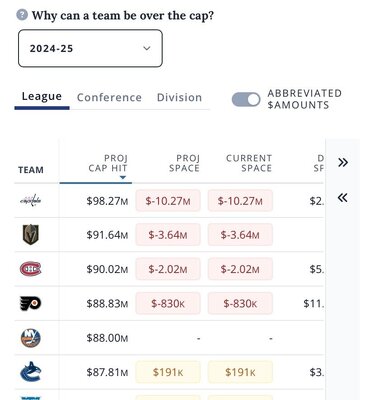374x400 pixels.
Task: Sort by the Proj Space column header
Action: click(184, 163)
